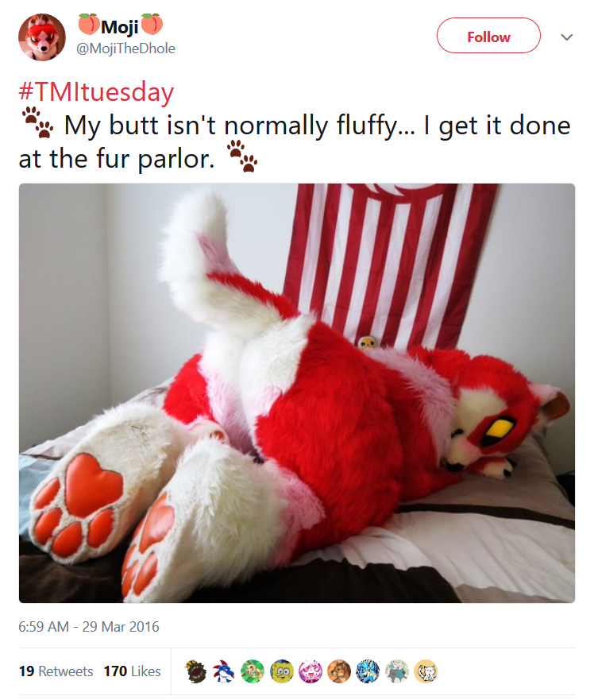Click the sunflower liker avatar

coord(195,671)
